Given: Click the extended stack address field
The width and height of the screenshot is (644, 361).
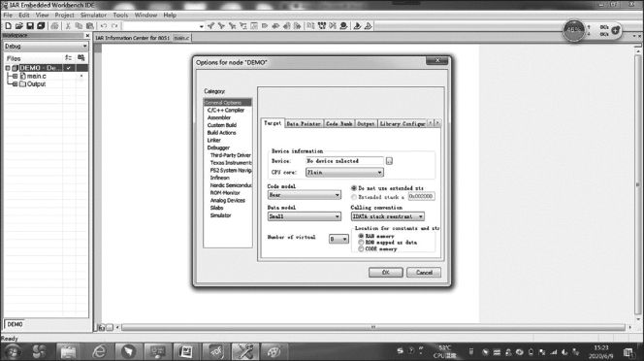Looking at the screenshot, I should point(421,197).
